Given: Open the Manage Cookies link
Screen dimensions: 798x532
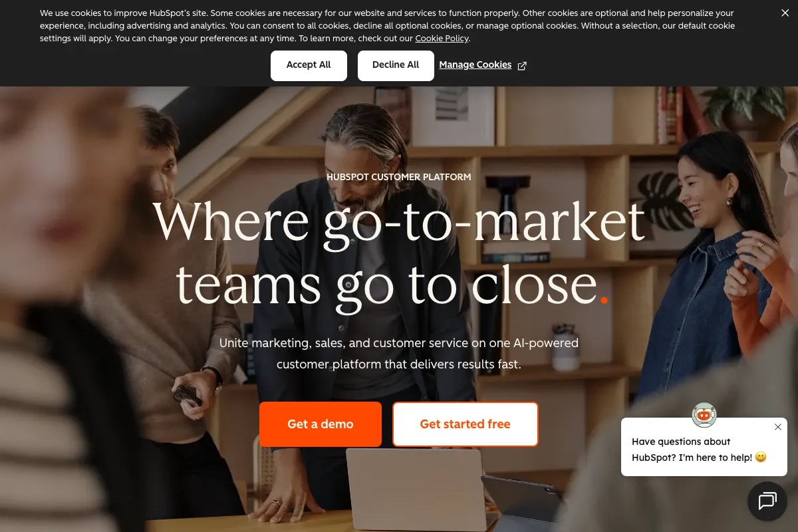Looking at the screenshot, I should pos(475,65).
